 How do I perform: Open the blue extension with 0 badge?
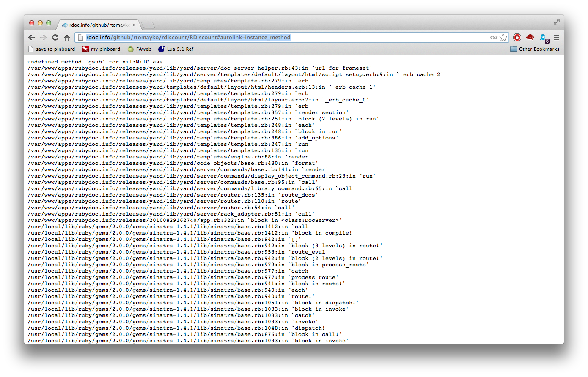544,38
